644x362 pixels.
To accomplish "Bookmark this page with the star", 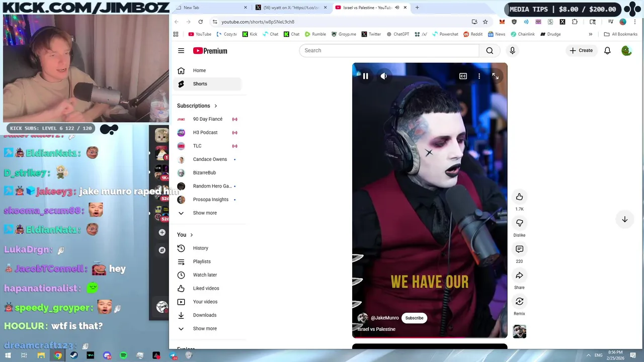I will tap(485, 22).
